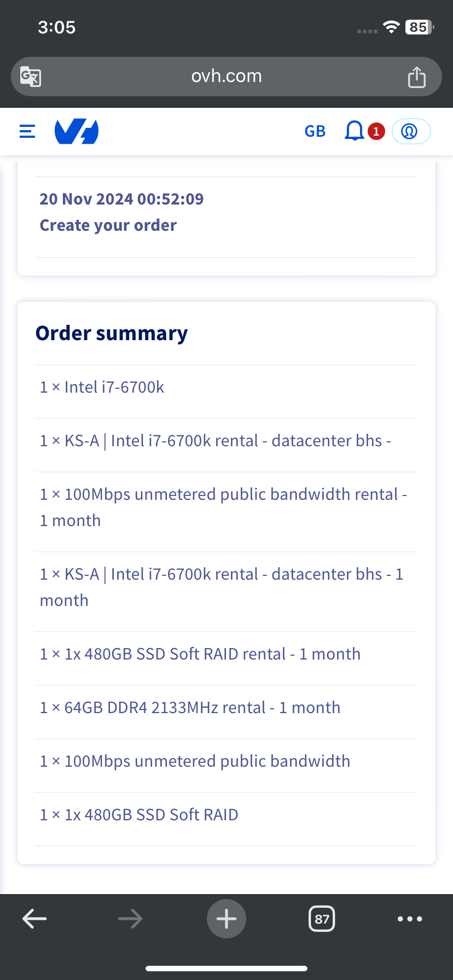Tap the ovh.com address bar
453x980 pixels.
click(226, 76)
